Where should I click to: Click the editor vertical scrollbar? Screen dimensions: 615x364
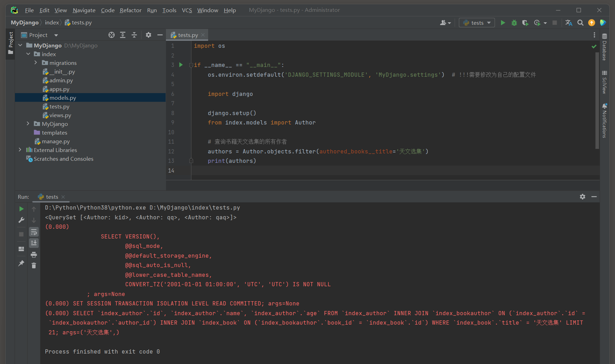tap(597, 101)
